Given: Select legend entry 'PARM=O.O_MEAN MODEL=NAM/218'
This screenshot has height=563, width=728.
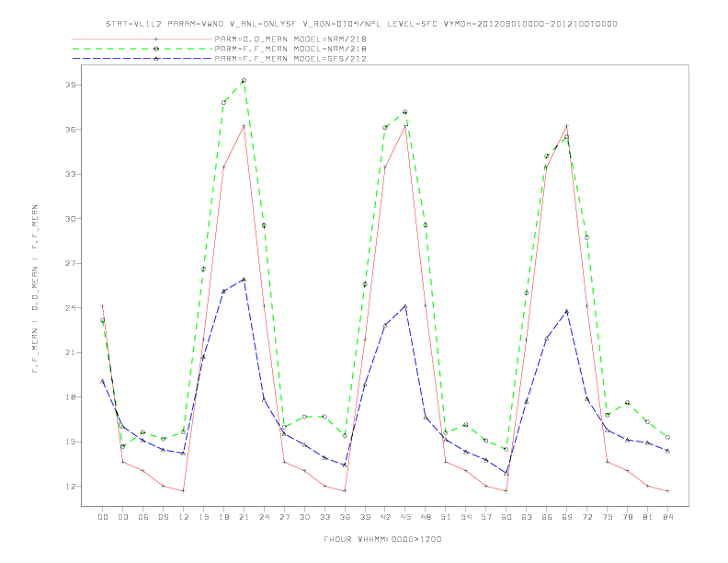Looking at the screenshot, I should [290, 39].
